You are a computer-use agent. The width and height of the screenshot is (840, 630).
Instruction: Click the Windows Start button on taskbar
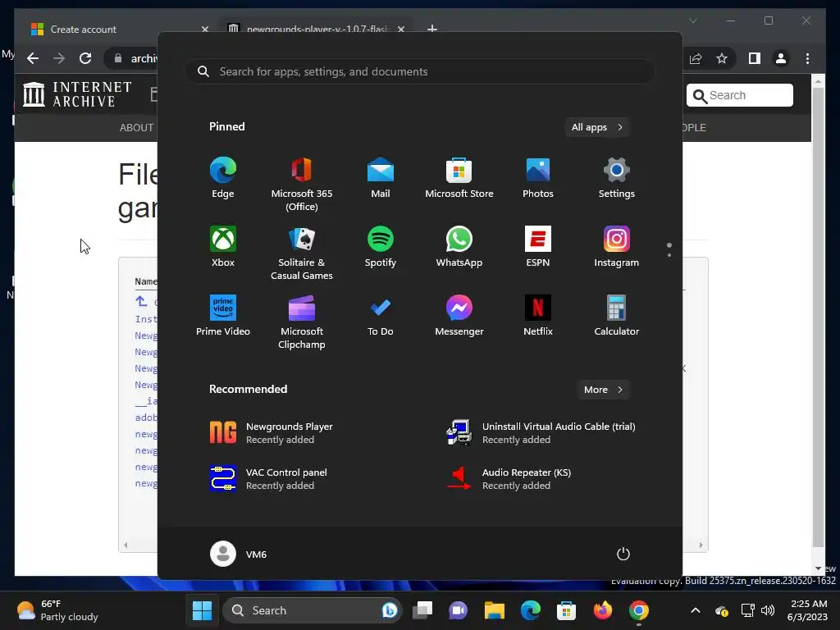pyautogui.click(x=202, y=610)
